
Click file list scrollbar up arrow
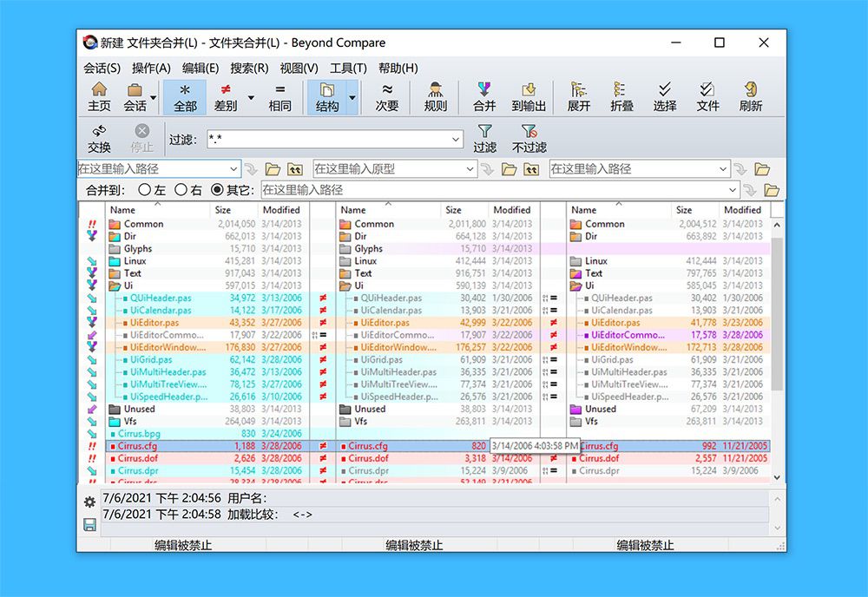coord(777,226)
